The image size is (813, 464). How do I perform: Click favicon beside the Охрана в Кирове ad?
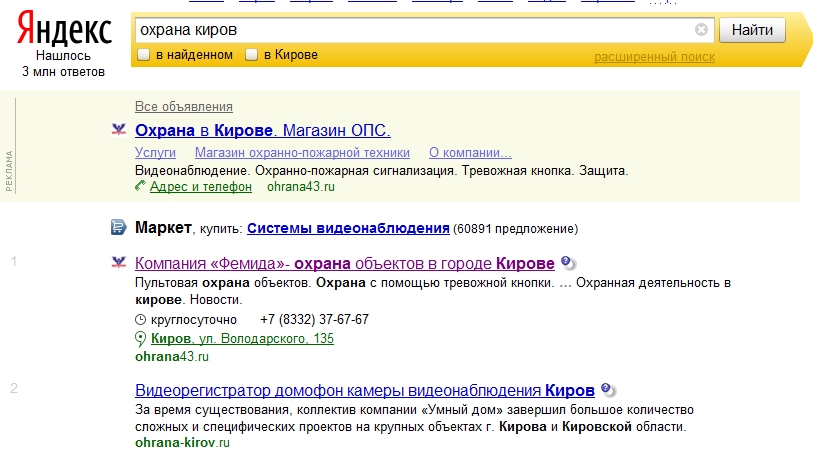click(119, 130)
